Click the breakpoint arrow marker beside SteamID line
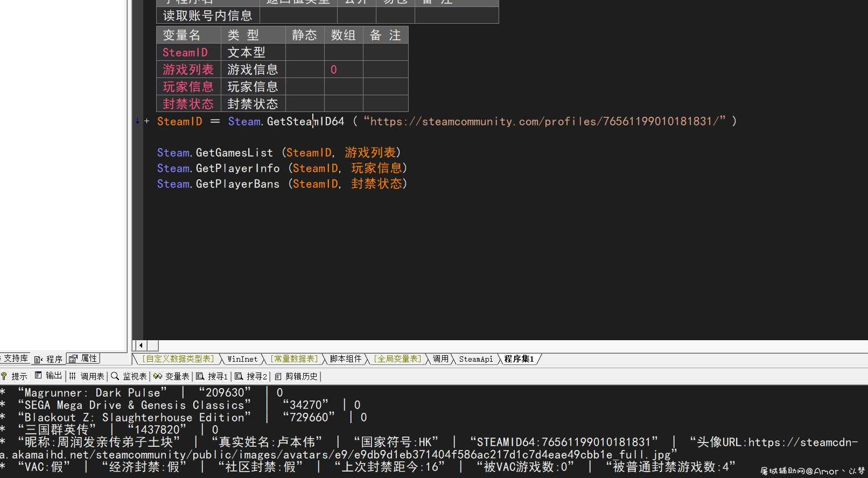The height and width of the screenshot is (478, 868). click(138, 121)
